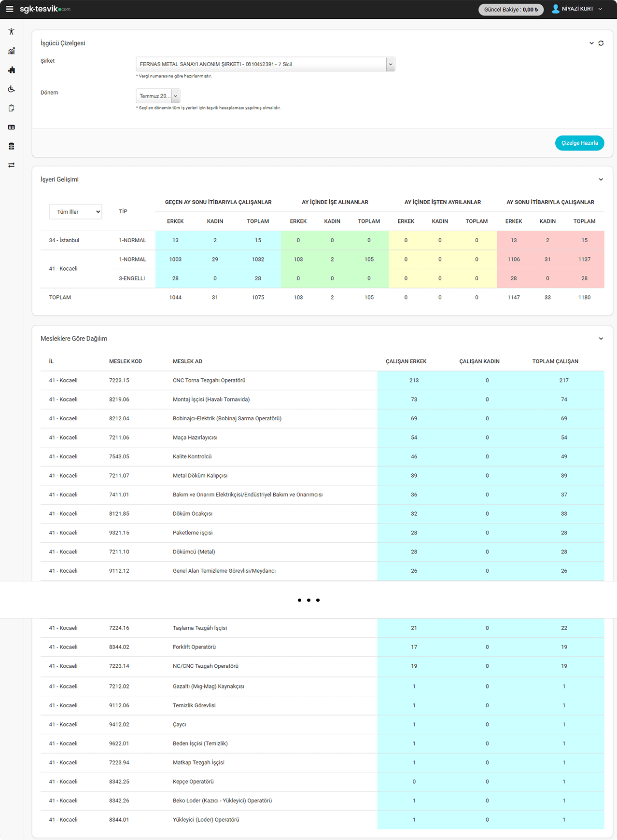The image size is (617, 840).
Task: Collapse the İşyeri Gelişimi section
Action: coord(601,179)
